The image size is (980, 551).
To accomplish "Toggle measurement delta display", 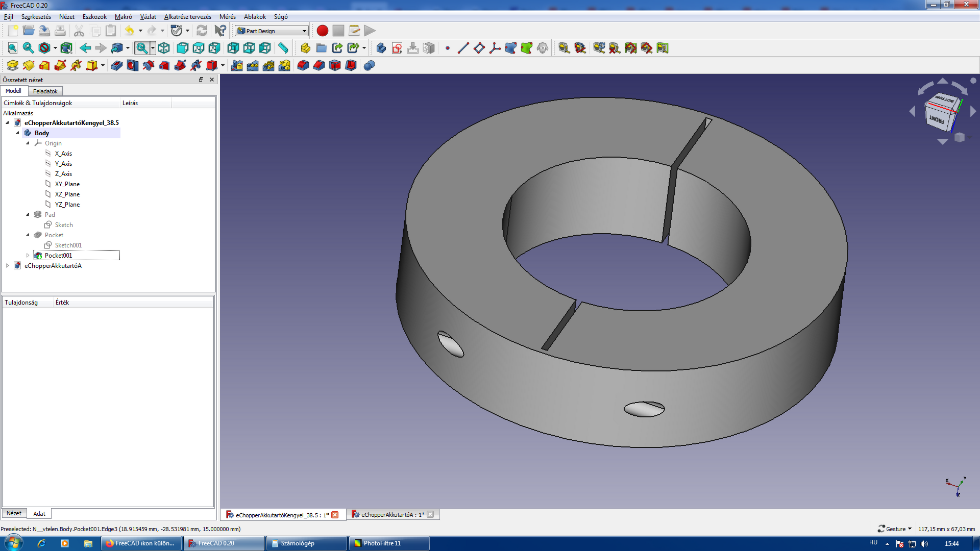I will tap(663, 48).
